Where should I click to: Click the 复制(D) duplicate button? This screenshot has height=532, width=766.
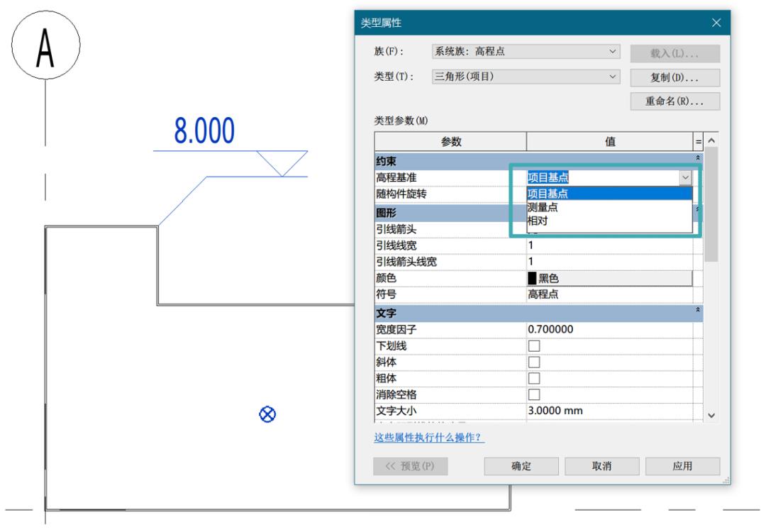[675, 77]
